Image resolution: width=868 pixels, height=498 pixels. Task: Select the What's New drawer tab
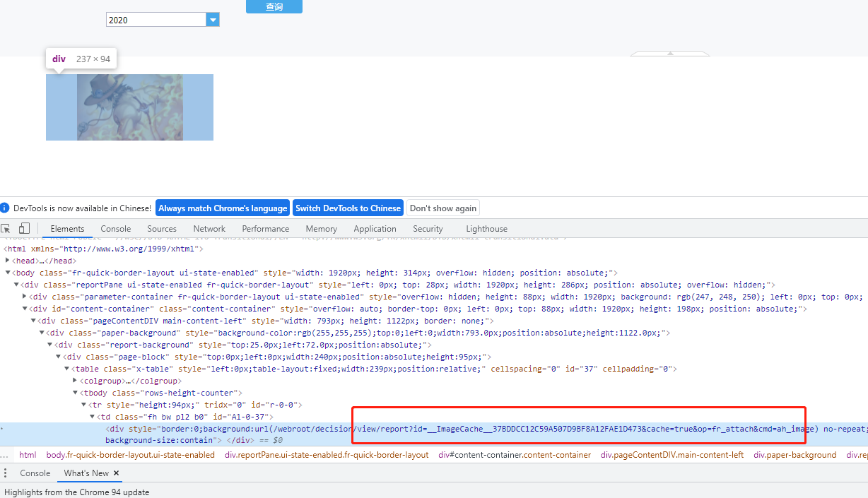[86, 473]
